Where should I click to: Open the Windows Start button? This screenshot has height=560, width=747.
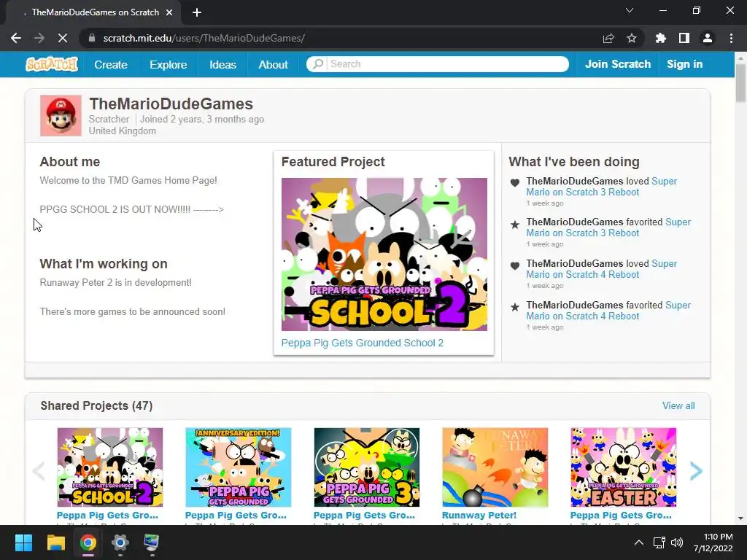23,542
